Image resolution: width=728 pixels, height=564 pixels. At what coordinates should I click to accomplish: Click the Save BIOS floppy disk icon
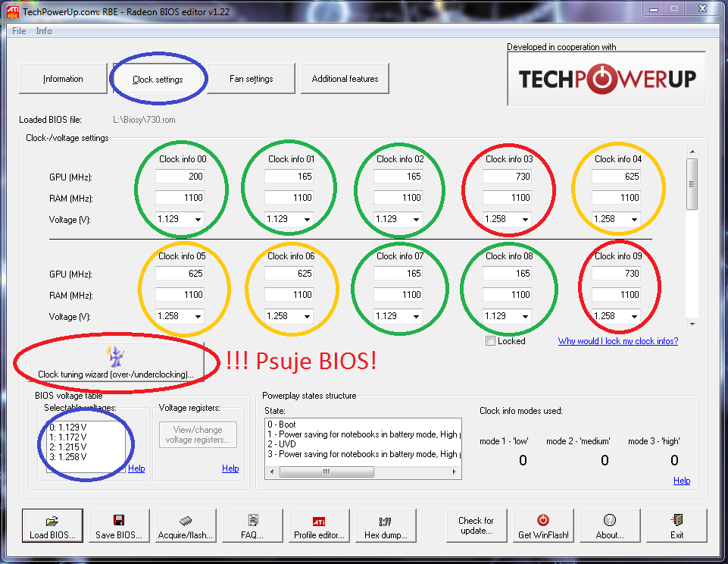(x=119, y=521)
